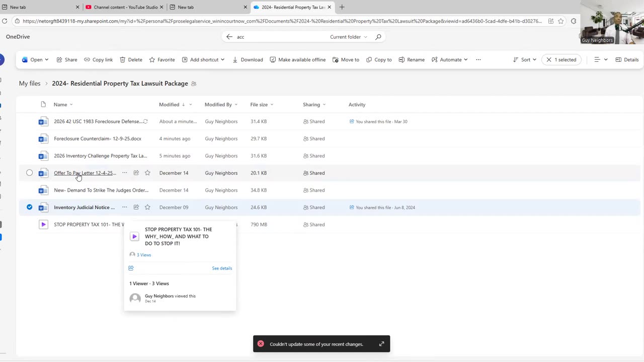Image resolution: width=644 pixels, height=362 pixels.
Task: Click the browser address bar URL
Action: 282,21
